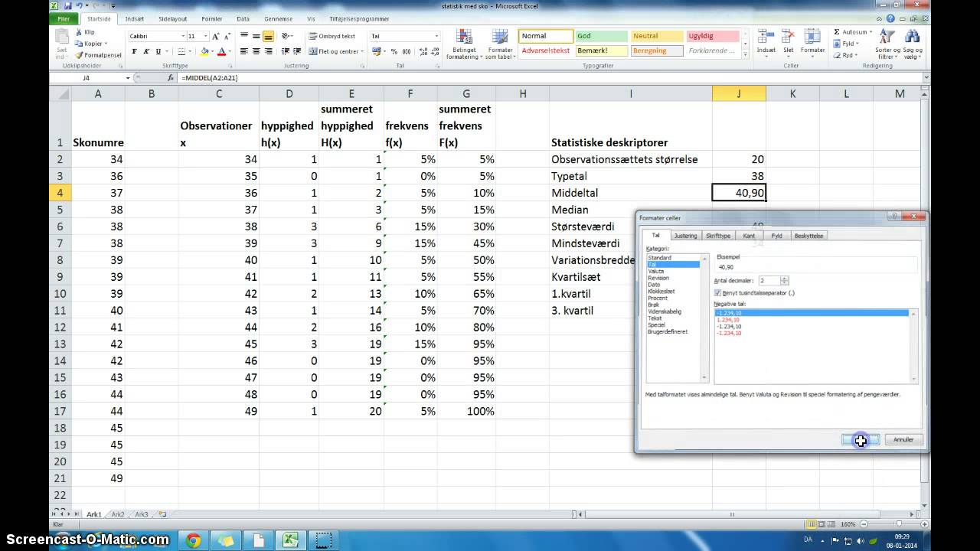Click the Sorter og filtrer icon
This screenshot has width=980, height=551.
887,44
